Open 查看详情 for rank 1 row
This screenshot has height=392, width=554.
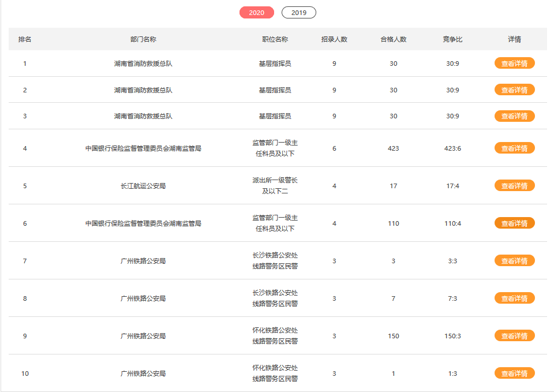(x=514, y=64)
